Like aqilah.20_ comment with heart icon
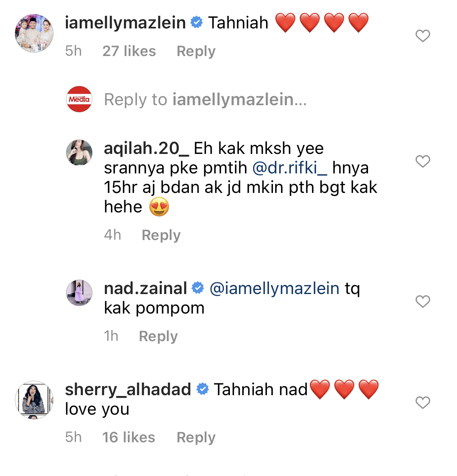The image size is (457, 476). tap(423, 161)
